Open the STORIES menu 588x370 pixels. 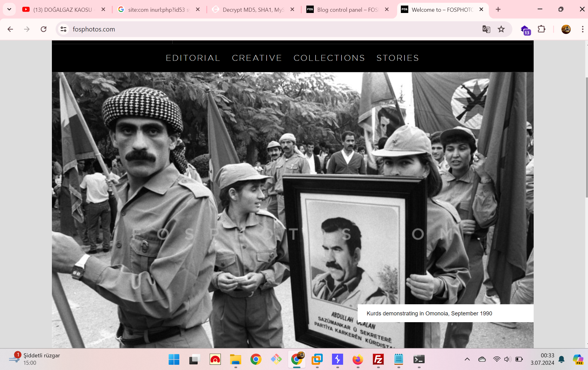(x=398, y=58)
